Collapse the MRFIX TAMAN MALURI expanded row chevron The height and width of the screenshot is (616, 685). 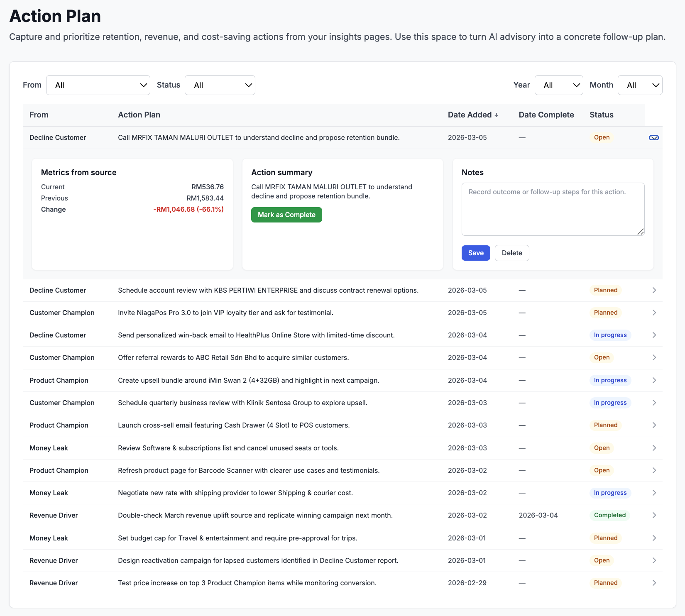click(654, 137)
